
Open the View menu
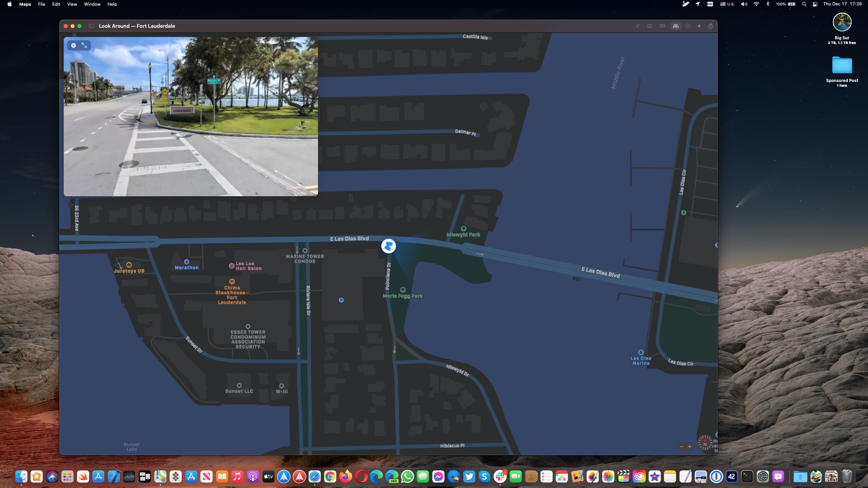click(x=72, y=4)
